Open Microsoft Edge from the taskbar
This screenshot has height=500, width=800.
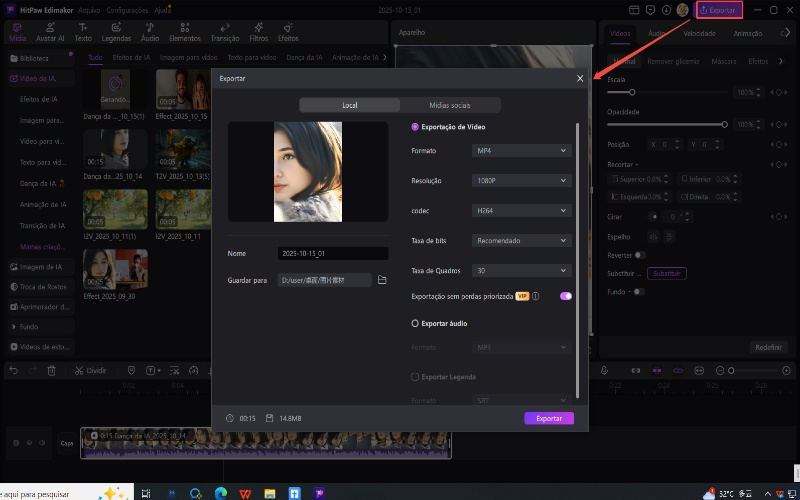(219, 493)
